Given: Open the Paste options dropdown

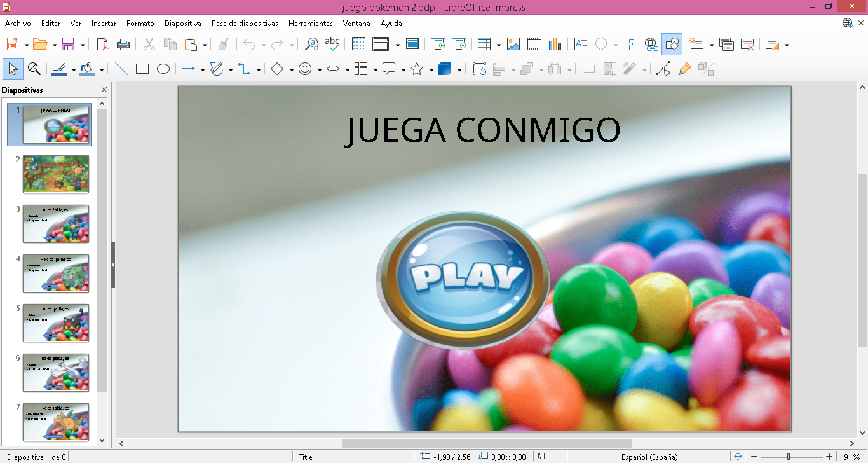Looking at the screenshot, I should point(205,45).
